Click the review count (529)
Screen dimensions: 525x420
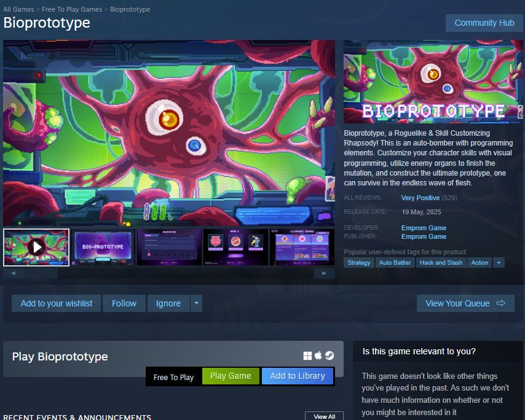(449, 198)
